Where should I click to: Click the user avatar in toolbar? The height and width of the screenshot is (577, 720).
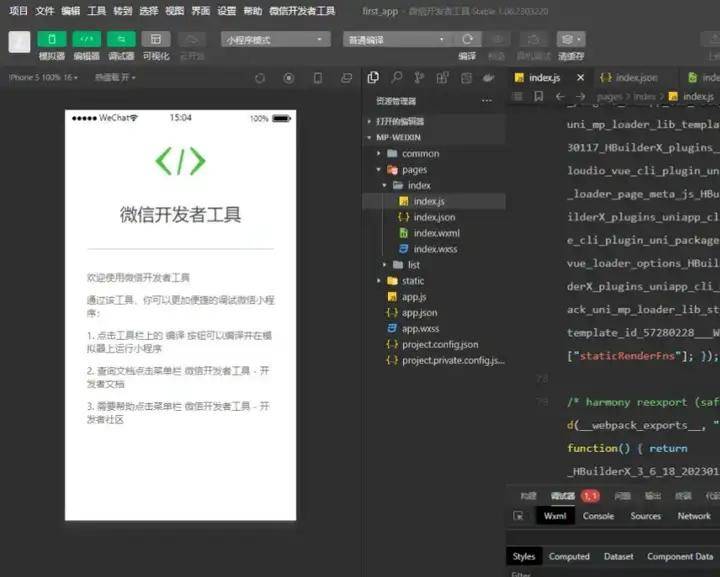[19, 42]
